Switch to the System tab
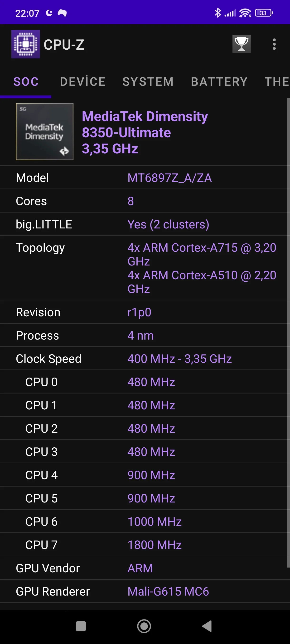 click(x=148, y=82)
